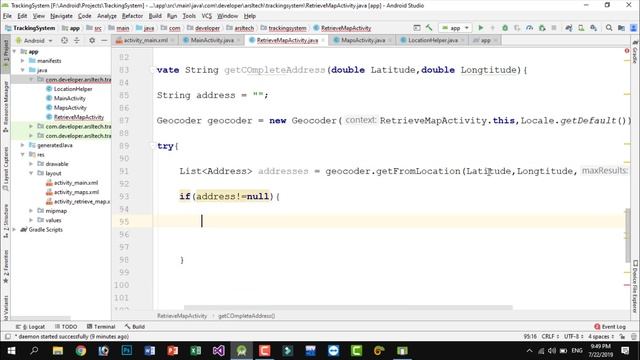
Task: Toggle Layout Captures side tab
Action: [x=6, y=169]
